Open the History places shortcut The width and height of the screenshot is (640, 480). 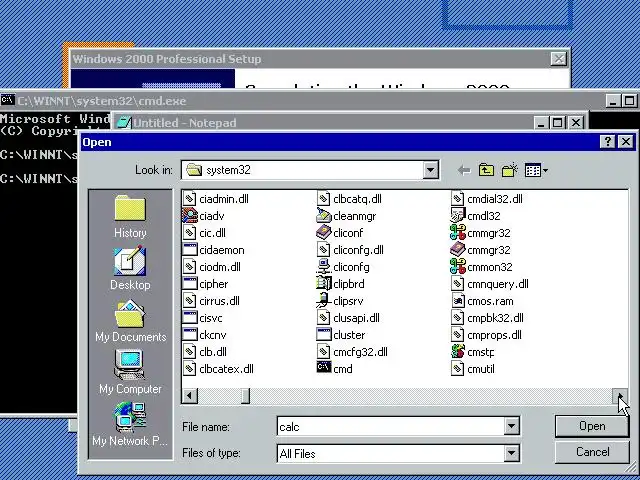[130, 216]
